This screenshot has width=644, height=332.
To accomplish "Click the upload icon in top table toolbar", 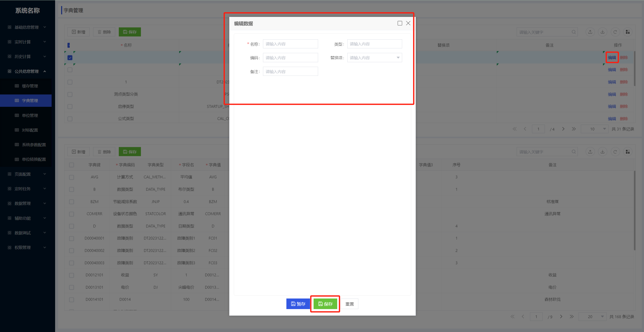I will (590, 32).
